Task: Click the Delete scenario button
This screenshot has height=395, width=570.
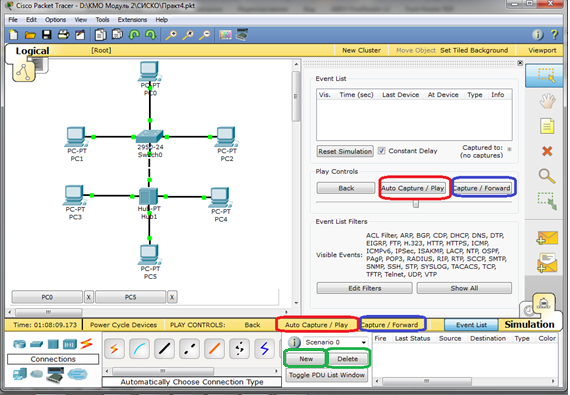Action: [348, 359]
